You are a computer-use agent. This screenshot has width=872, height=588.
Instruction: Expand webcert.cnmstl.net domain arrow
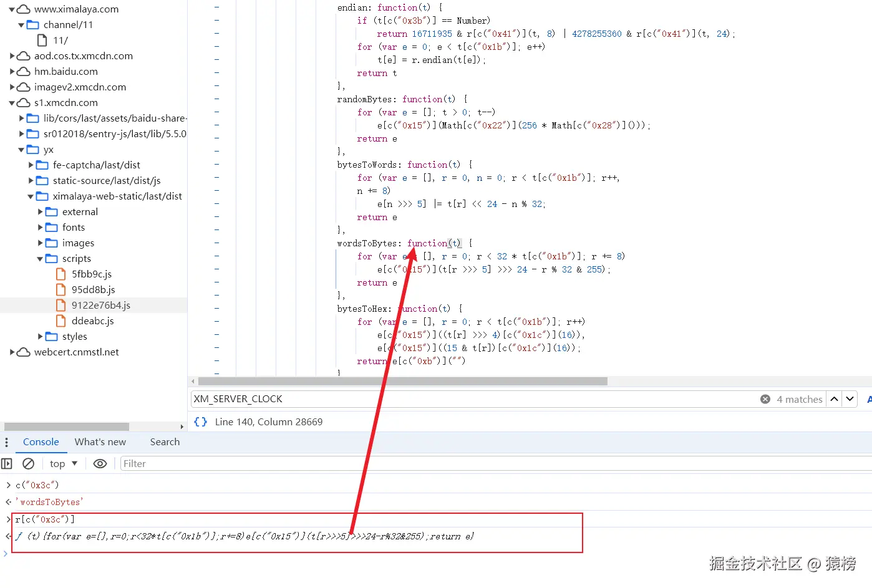click(12, 352)
